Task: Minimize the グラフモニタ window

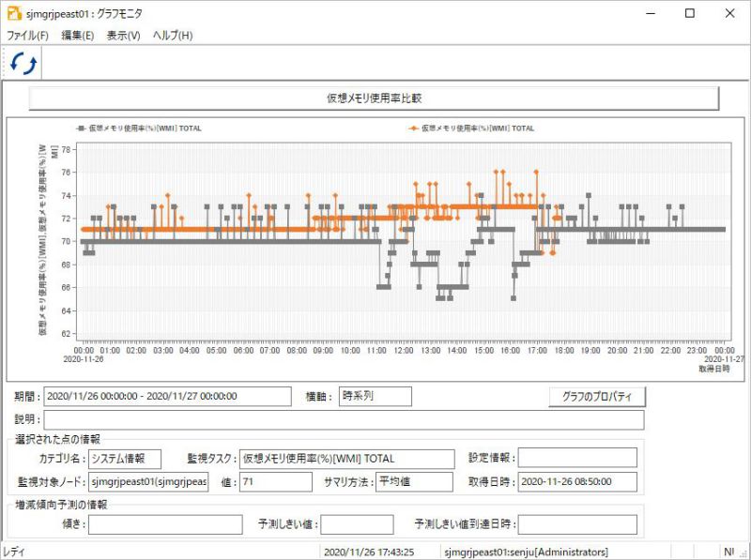Action: (x=651, y=13)
